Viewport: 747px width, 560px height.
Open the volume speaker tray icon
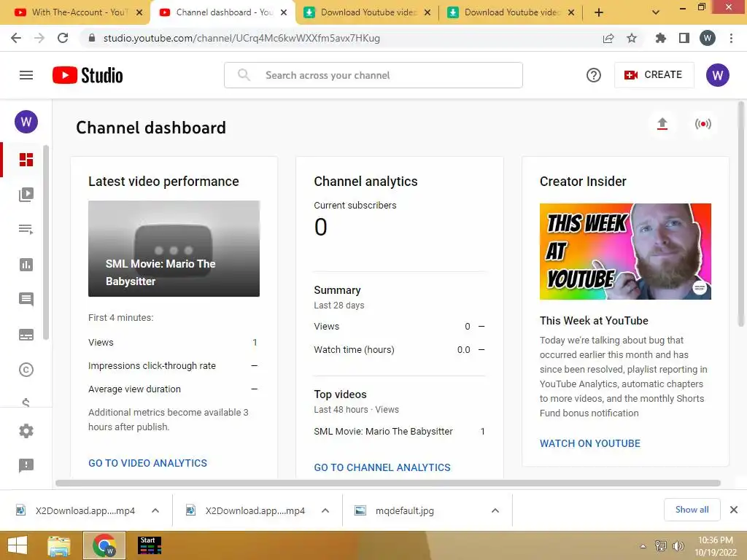[678, 546]
